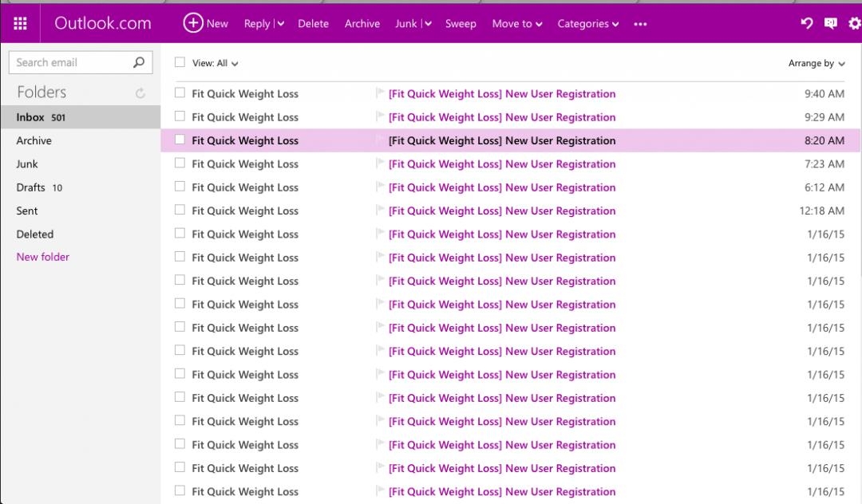Image resolution: width=862 pixels, height=504 pixels.
Task: Flag the 12:18 AM message
Action: pyautogui.click(x=379, y=210)
